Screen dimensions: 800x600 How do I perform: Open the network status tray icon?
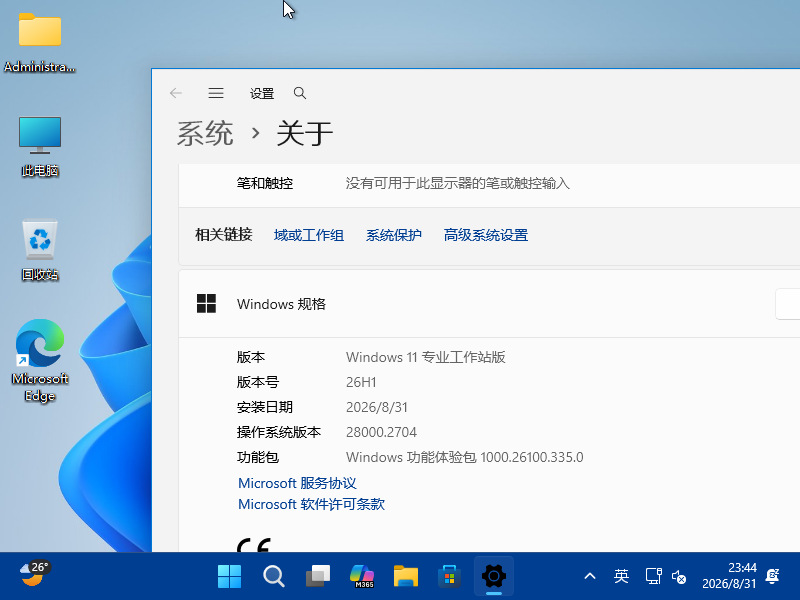[654, 577]
